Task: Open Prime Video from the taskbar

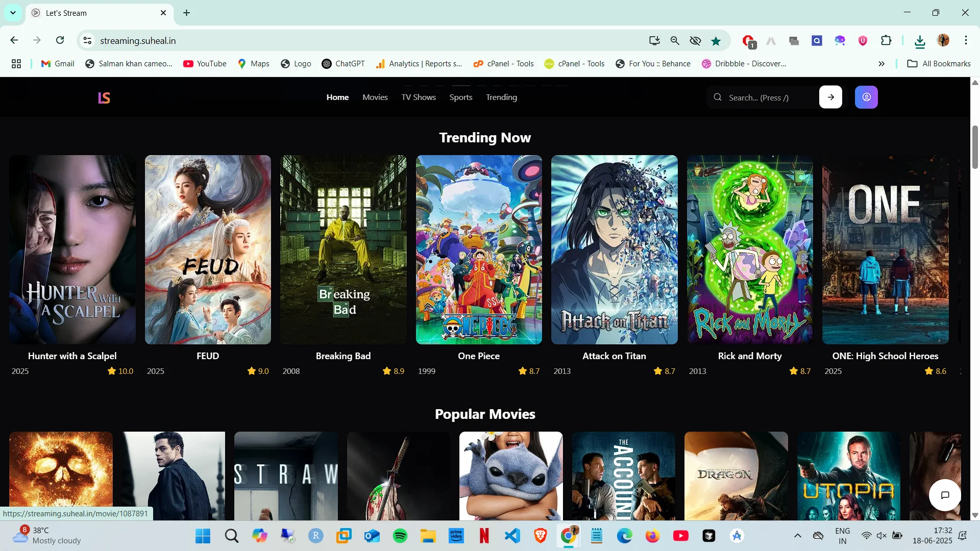Action: 456,536
